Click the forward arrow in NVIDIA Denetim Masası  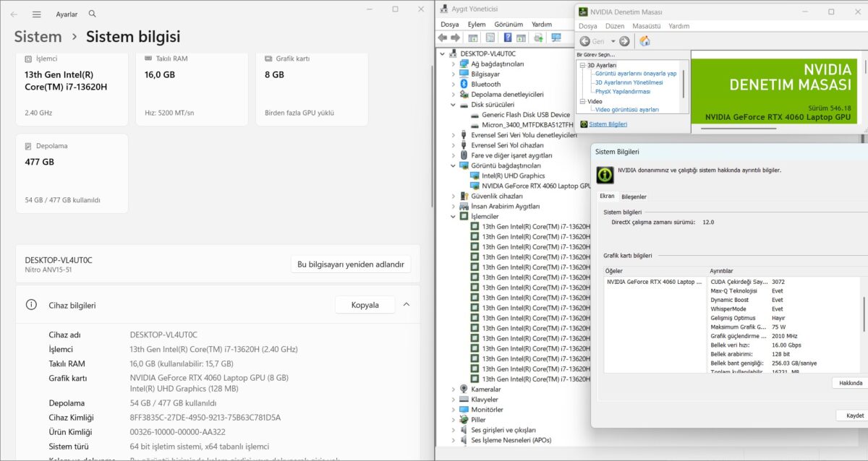(x=624, y=41)
